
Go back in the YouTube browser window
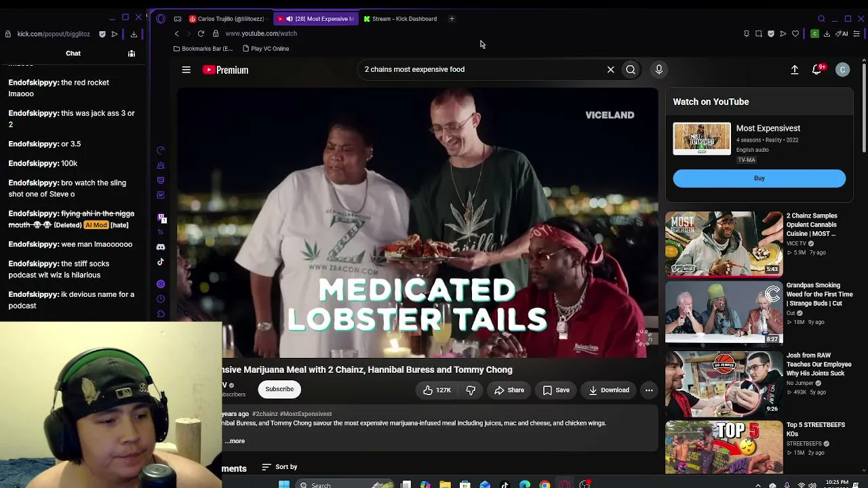(177, 34)
